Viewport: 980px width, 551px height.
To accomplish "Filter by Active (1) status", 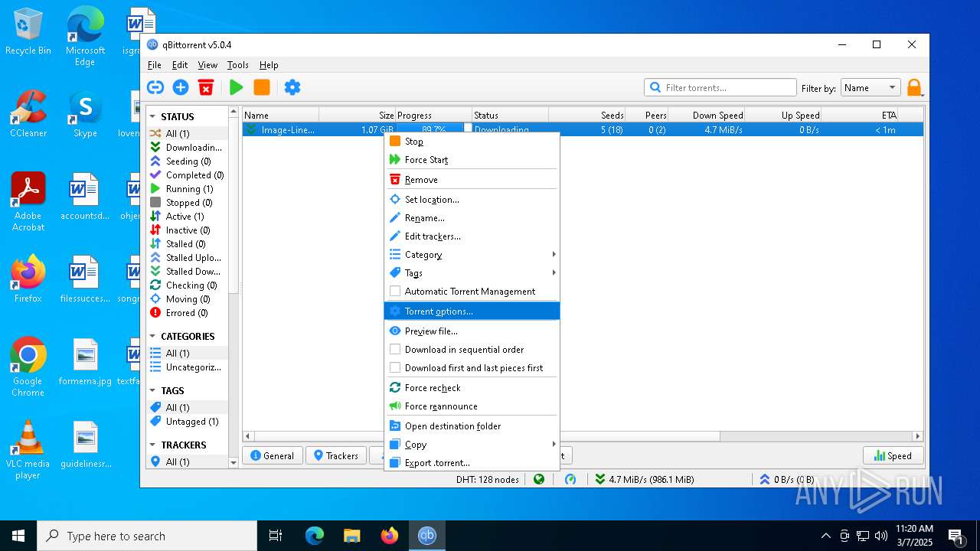I will (188, 216).
